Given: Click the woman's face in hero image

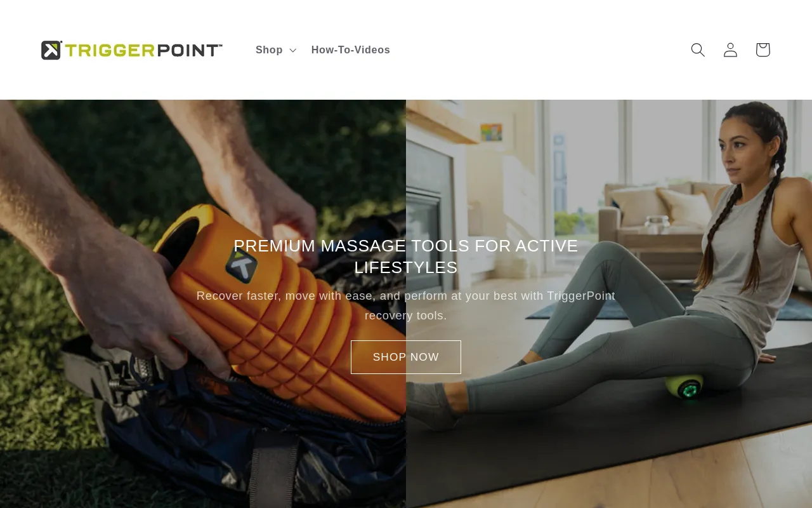Looking at the screenshot, I should [743, 152].
